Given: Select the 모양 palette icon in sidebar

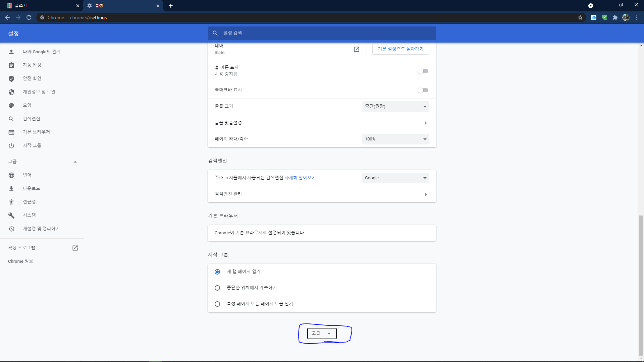Looking at the screenshot, I should click(11, 105).
